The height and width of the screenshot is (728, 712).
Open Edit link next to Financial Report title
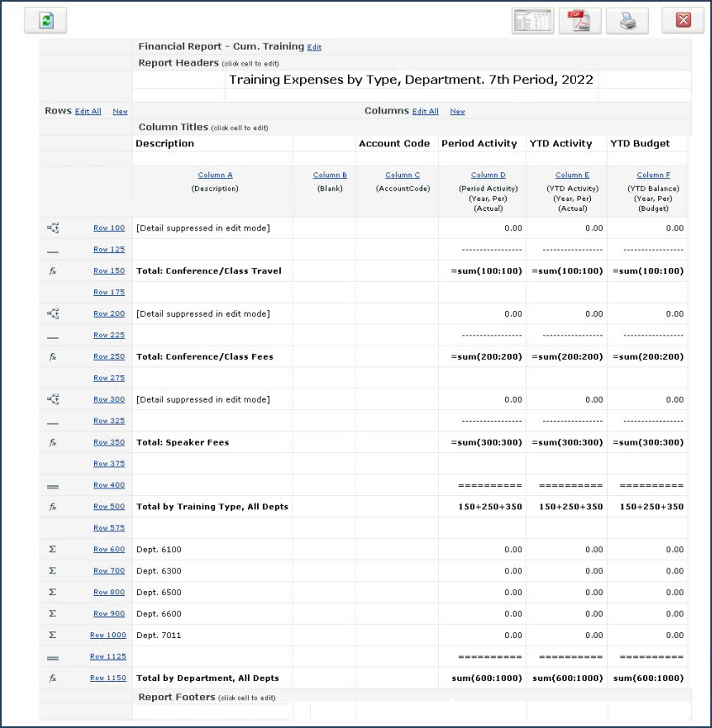click(x=314, y=47)
